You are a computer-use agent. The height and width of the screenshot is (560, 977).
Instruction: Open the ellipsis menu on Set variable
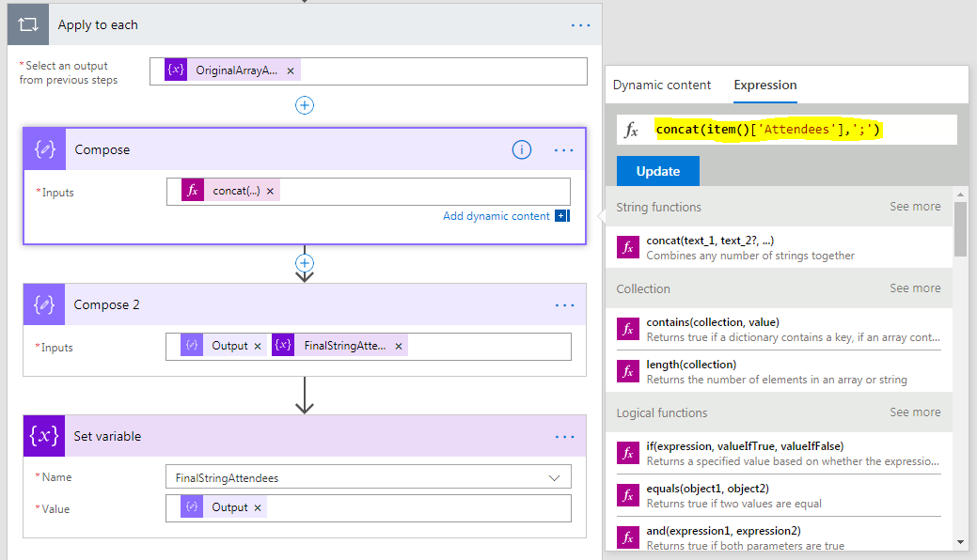point(564,436)
